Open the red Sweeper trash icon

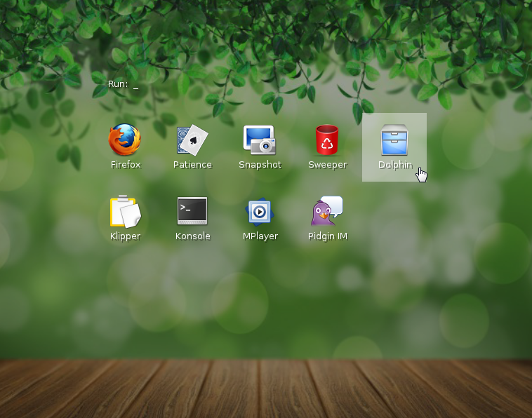pyautogui.click(x=327, y=140)
